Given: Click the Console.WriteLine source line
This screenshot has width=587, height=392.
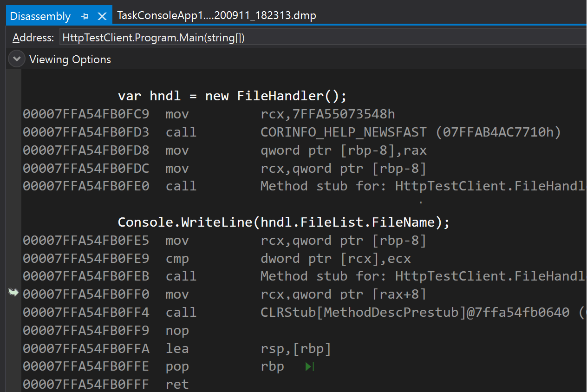Looking at the screenshot, I should pos(282,222).
